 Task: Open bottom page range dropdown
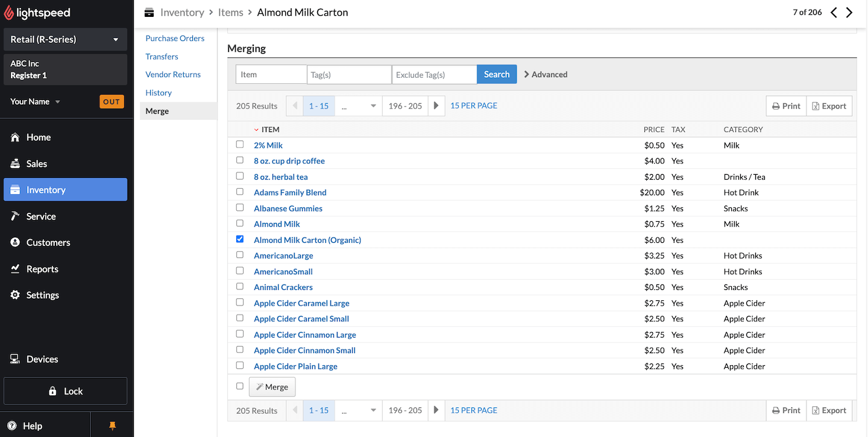tap(358, 410)
